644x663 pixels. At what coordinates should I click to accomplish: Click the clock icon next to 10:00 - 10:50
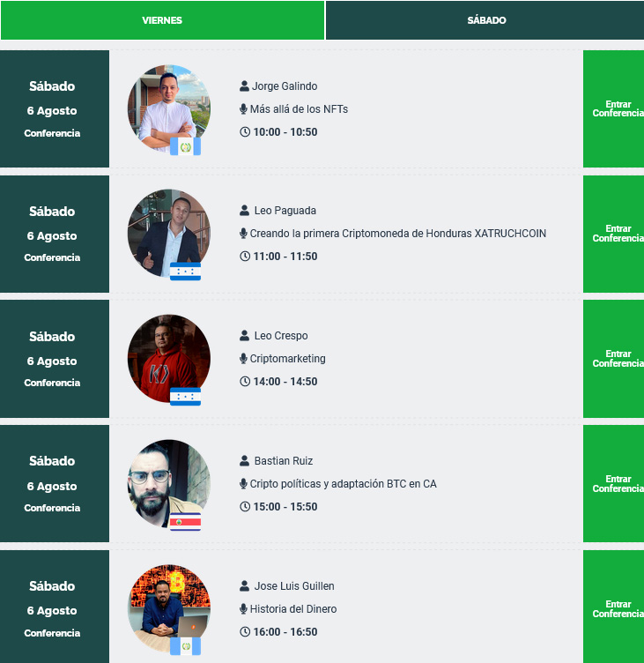click(245, 132)
